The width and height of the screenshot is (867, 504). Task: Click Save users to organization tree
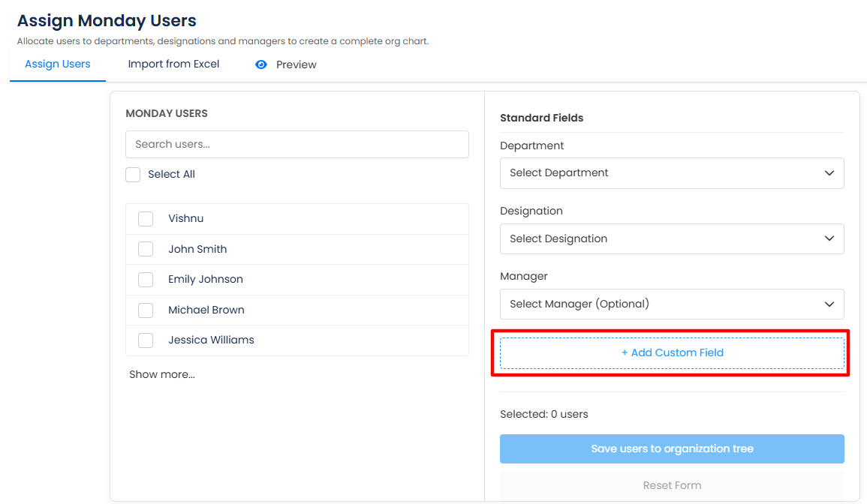[672, 448]
